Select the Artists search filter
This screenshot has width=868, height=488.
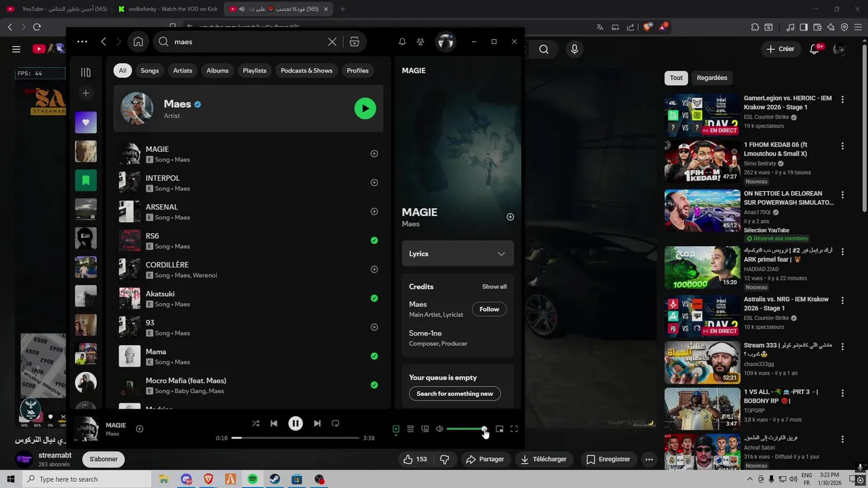182,70
